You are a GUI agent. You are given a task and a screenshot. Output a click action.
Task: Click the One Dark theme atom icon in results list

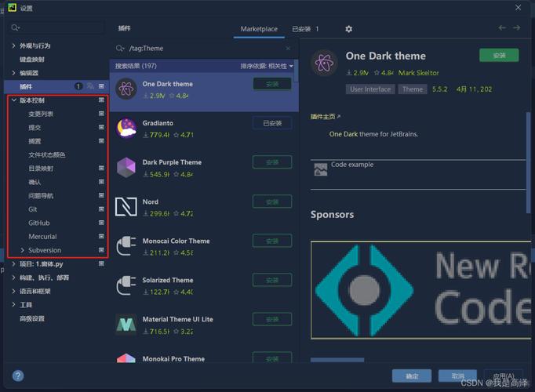(x=126, y=89)
